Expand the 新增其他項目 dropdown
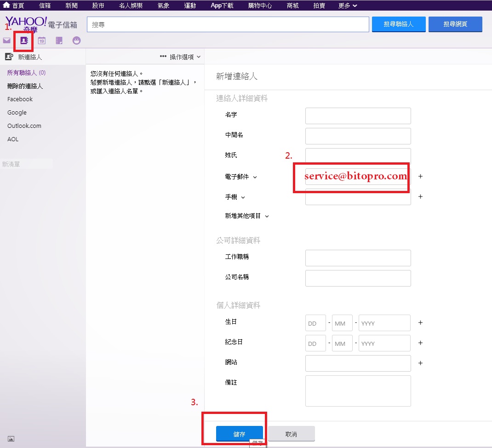The width and height of the screenshot is (492, 448). pyautogui.click(x=267, y=216)
